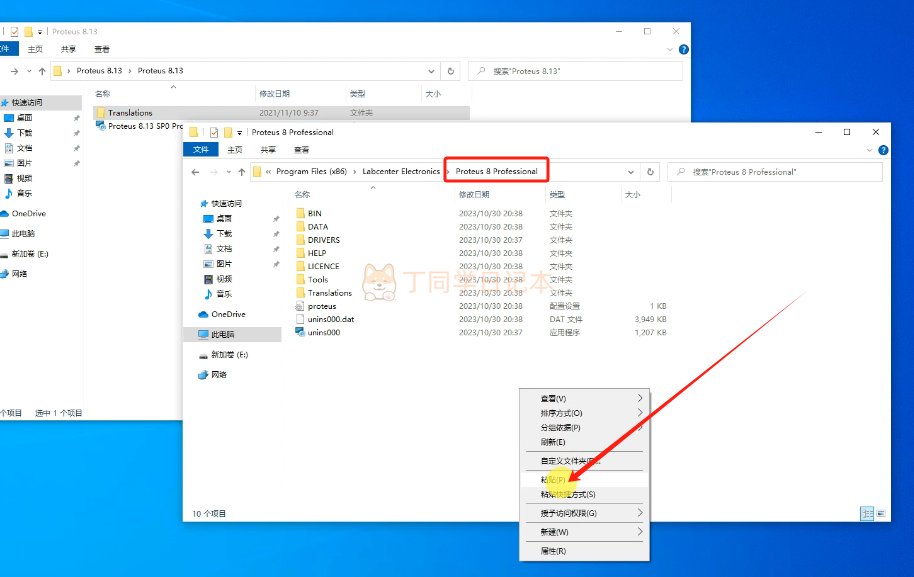Open the LICENCE folder
The height and width of the screenshot is (577, 914).
[323, 266]
